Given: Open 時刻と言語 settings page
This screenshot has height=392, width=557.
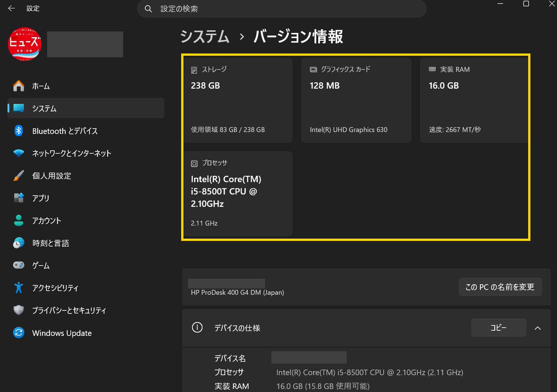Looking at the screenshot, I should (x=86, y=243).
